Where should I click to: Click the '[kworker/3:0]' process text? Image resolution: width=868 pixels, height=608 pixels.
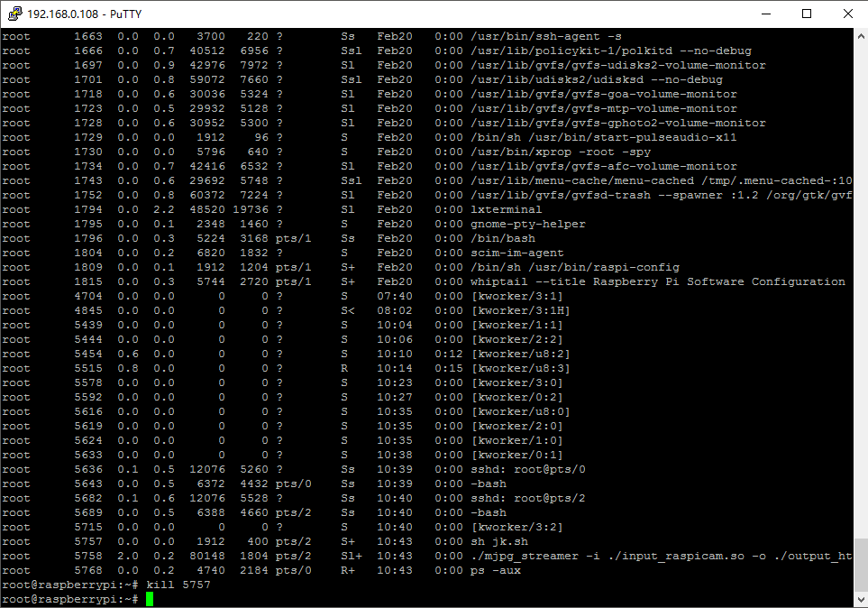[517, 382]
